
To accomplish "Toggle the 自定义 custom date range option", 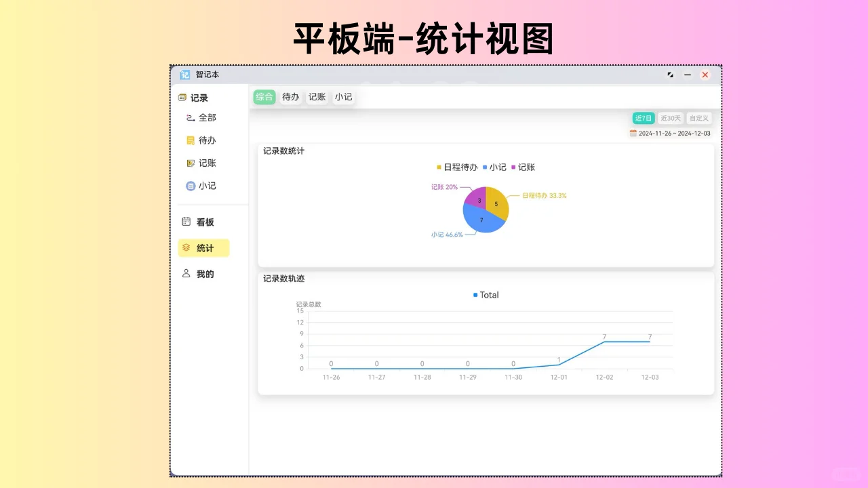I will [x=699, y=117].
